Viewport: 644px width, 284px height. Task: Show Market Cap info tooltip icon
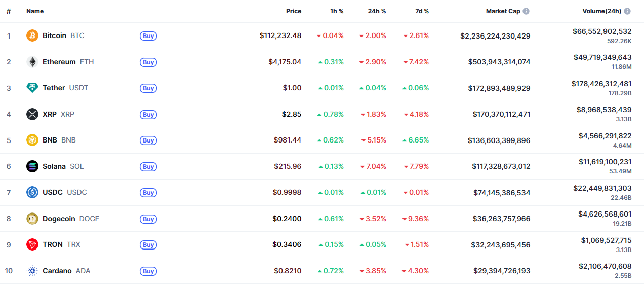526,11
